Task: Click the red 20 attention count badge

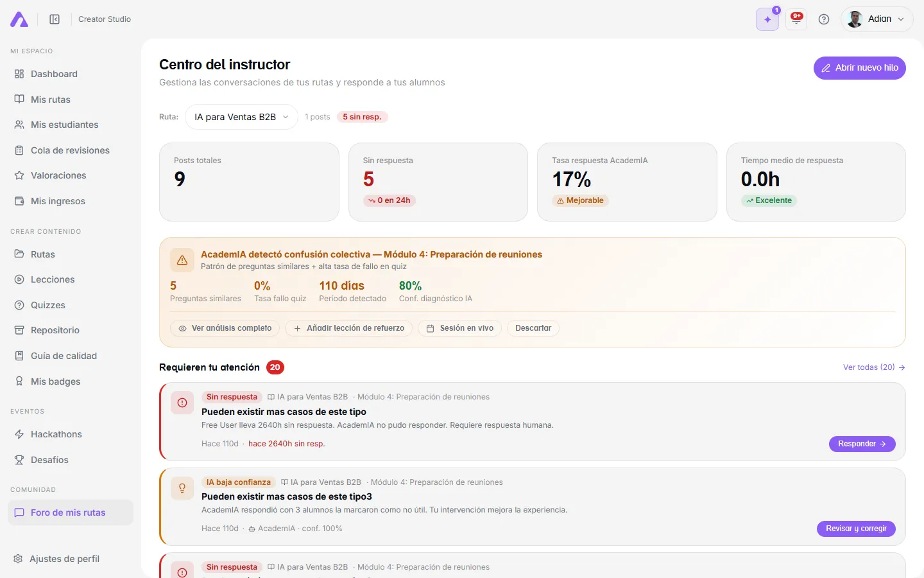Action: point(275,367)
